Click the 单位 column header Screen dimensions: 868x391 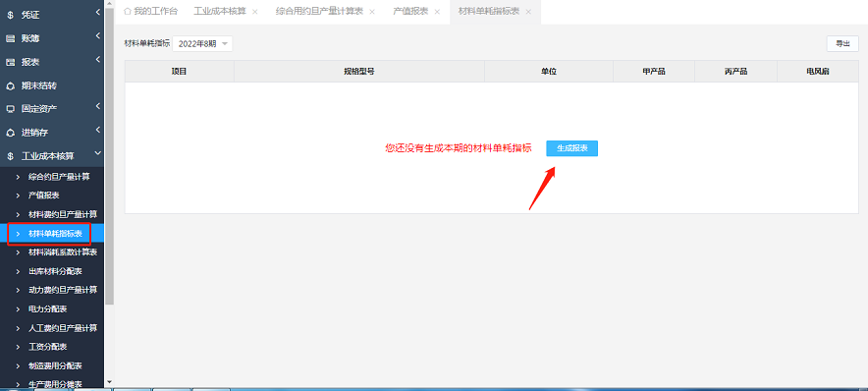pos(549,72)
